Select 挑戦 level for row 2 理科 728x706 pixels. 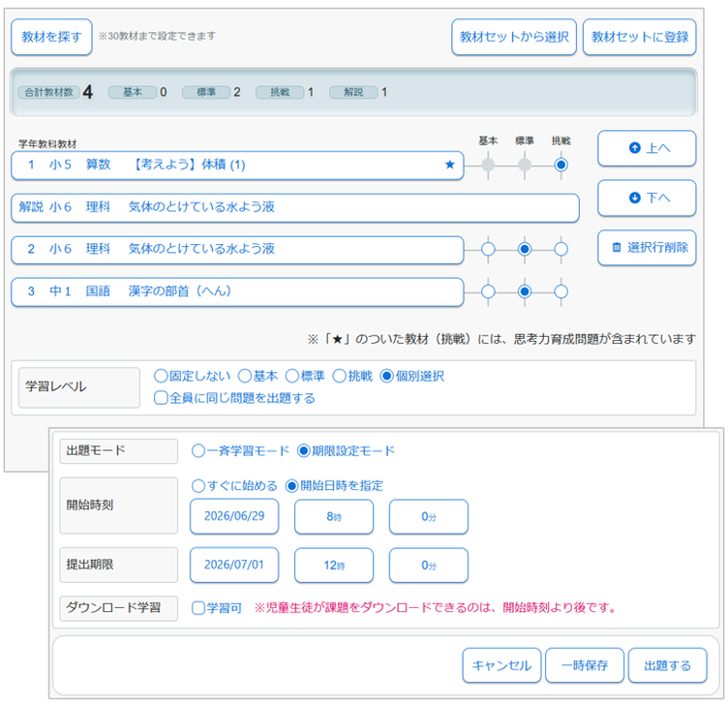click(x=561, y=250)
